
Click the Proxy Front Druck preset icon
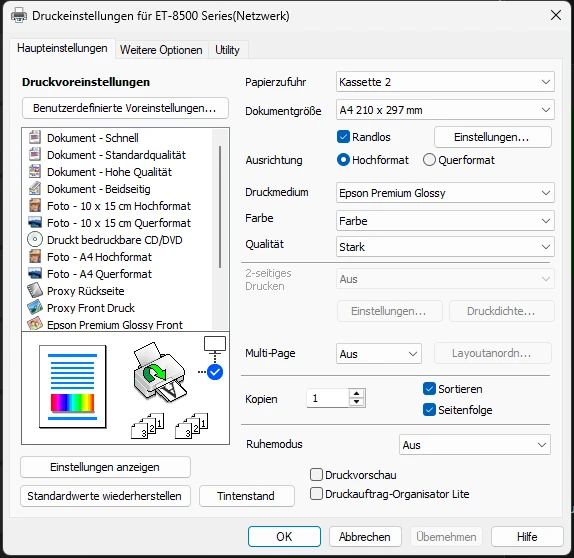(35, 308)
